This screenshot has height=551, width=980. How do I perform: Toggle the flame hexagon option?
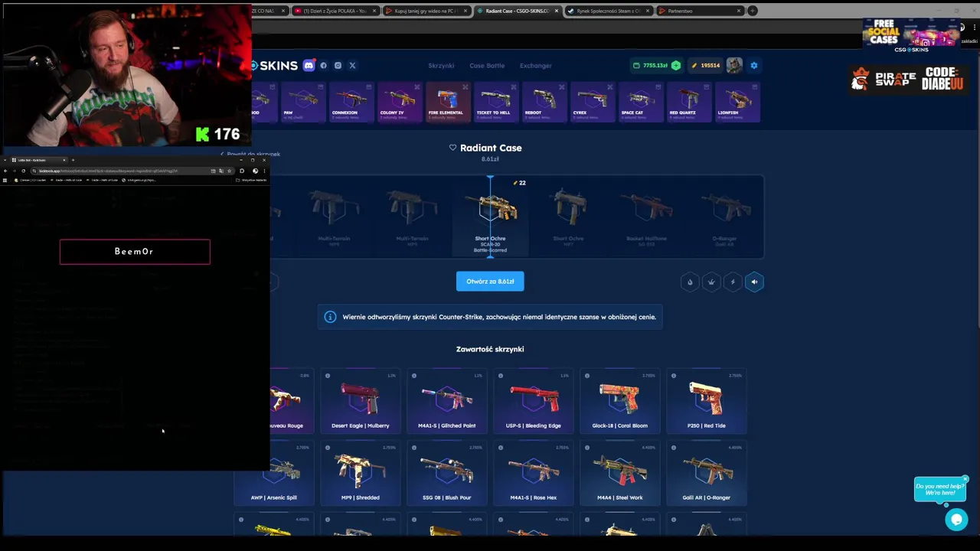[x=690, y=282]
